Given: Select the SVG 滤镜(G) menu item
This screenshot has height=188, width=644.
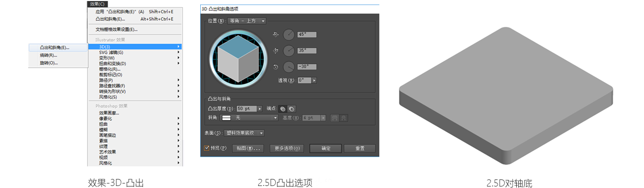Looking at the screenshot, I should [111, 52].
